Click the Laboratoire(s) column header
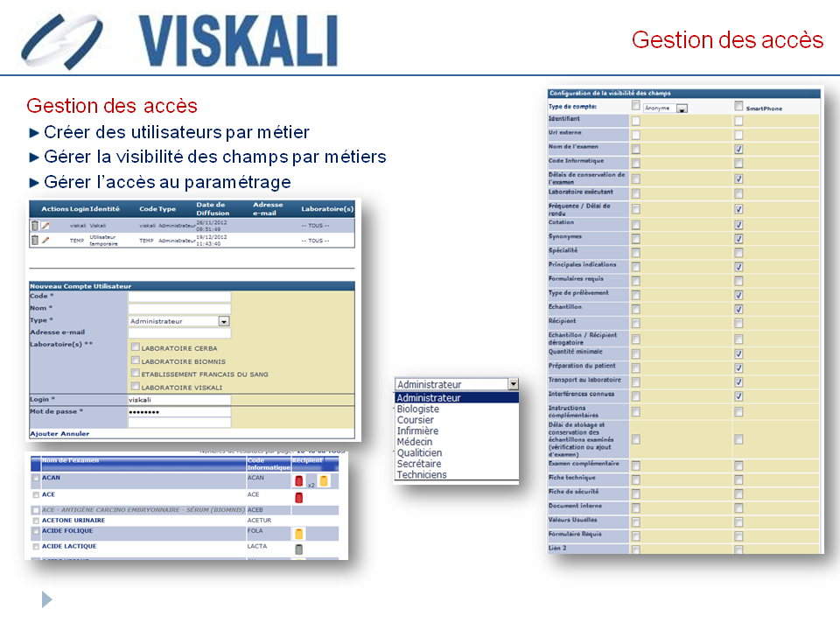The width and height of the screenshot is (840, 630). coord(327,209)
